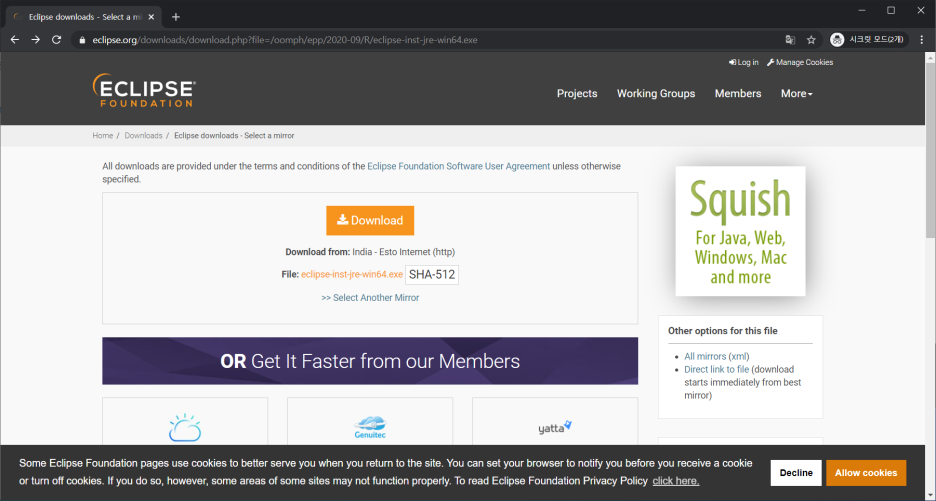Open a new browser tab
Image resolution: width=936 pixels, height=501 pixels.
click(x=176, y=17)
